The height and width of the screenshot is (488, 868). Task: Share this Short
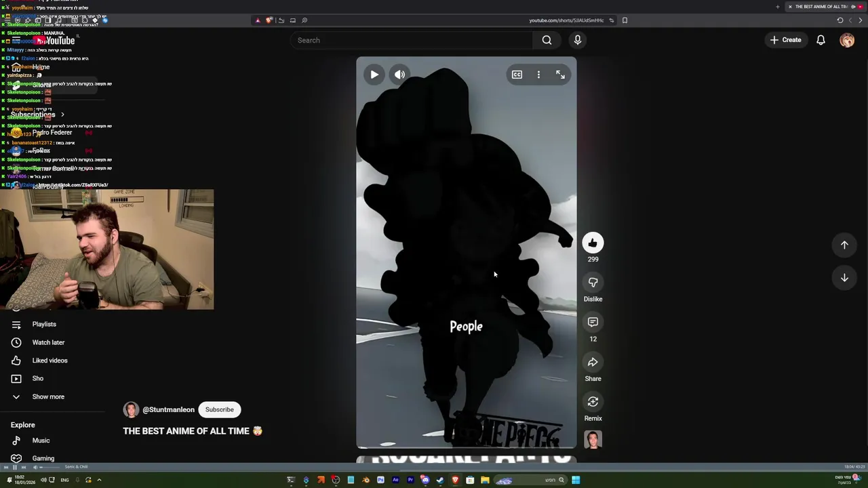pyautogui.click(x=593, y=362)
